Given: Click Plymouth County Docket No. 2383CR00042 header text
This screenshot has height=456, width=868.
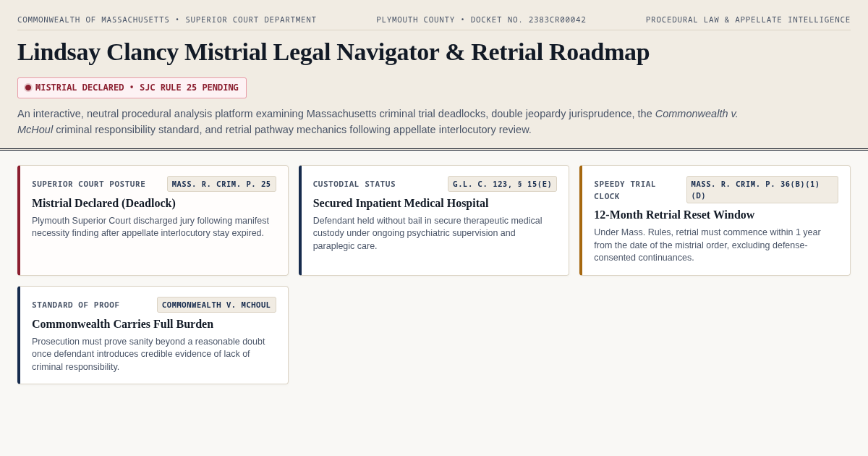Looking at the screenshot, I should [481, 20].
